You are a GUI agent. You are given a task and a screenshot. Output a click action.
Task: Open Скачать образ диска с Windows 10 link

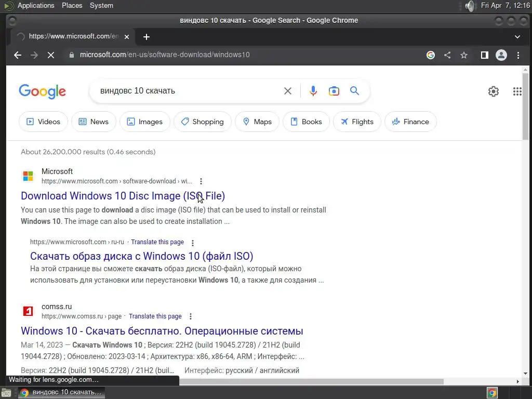[x=141, y=256]
